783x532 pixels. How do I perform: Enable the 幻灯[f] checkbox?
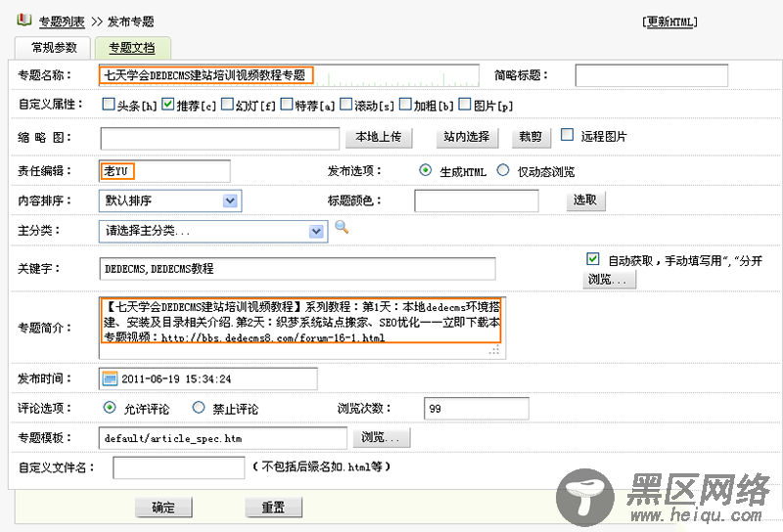pos(227,104)
